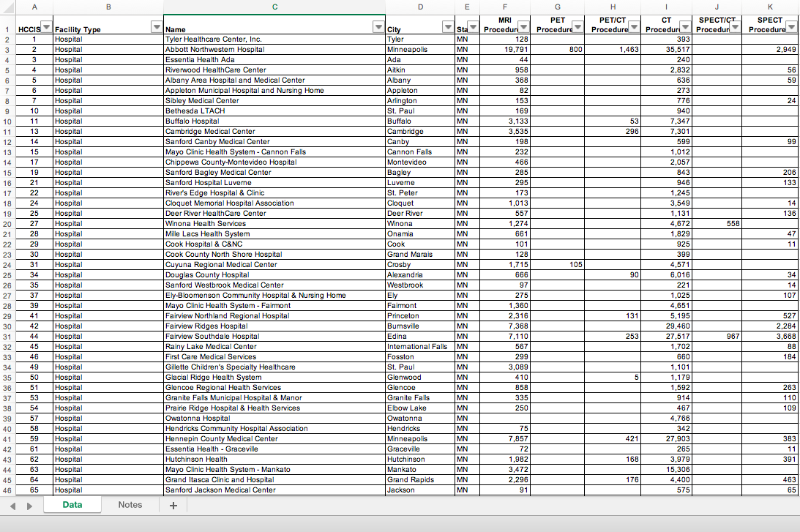
Task: Open the PET Procedures filter dropdown
Action: pyautogui.click(x=577, y=27)
